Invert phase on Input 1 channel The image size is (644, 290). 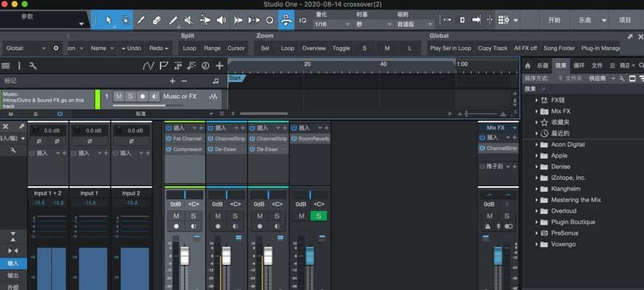click(89, 141)
